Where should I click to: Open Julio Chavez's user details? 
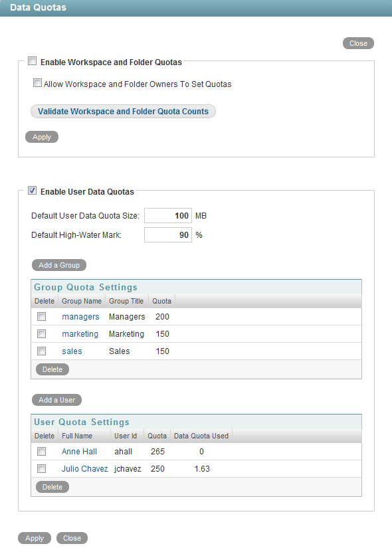tap(84, 469)
